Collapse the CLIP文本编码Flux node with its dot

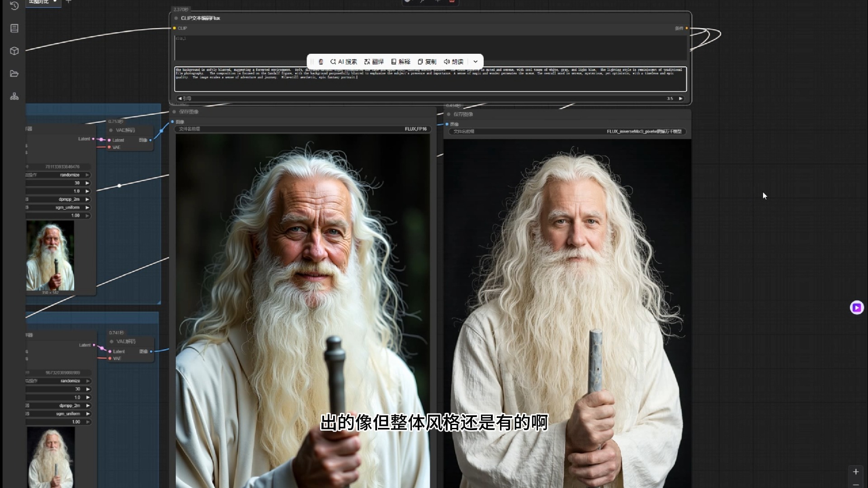(x=176, y=18)
